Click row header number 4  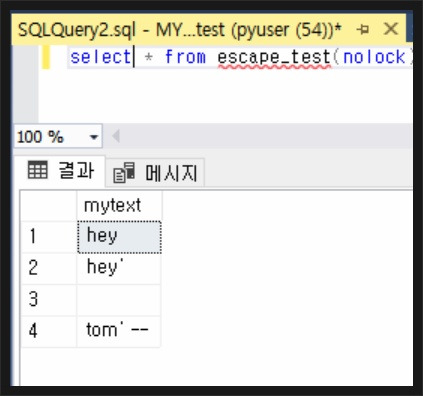point(49,331)
